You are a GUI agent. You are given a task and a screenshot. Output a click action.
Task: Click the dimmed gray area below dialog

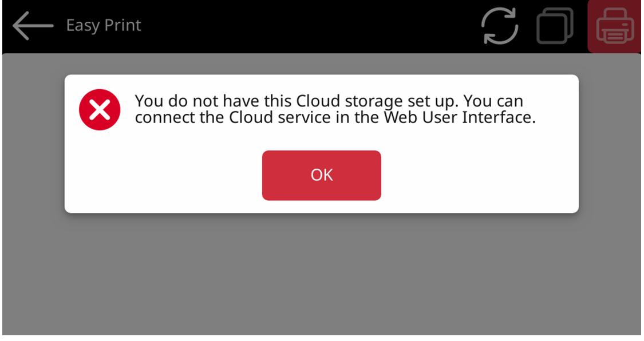[321, 275]
